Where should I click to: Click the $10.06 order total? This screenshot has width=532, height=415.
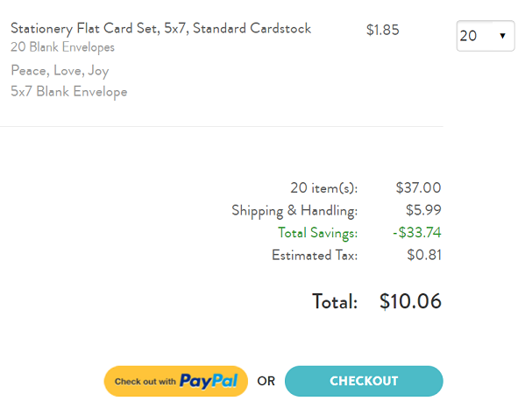coord(410,301)
